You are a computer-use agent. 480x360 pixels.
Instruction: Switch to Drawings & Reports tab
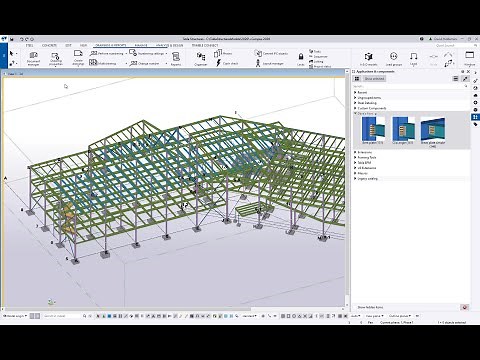click(x=110, y=45)
